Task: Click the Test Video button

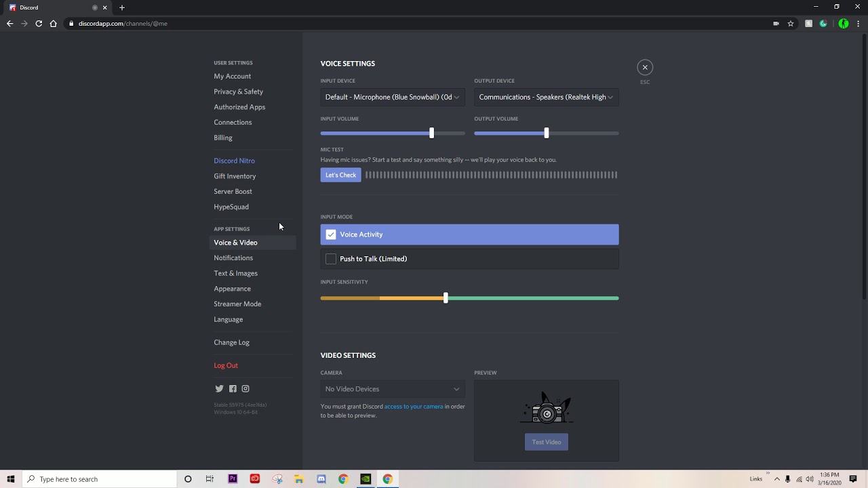Action: click(x=547, y=442)
